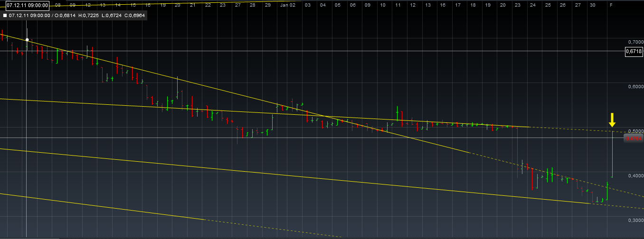Click the F marker on the time axis
The width and height of the screenshot is (644, 239).
[611, 5]
